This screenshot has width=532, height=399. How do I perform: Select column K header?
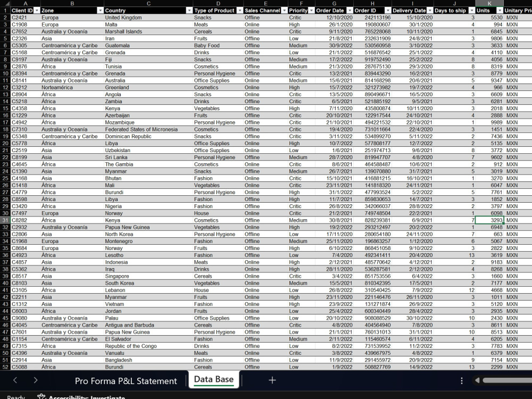point(489,3)
